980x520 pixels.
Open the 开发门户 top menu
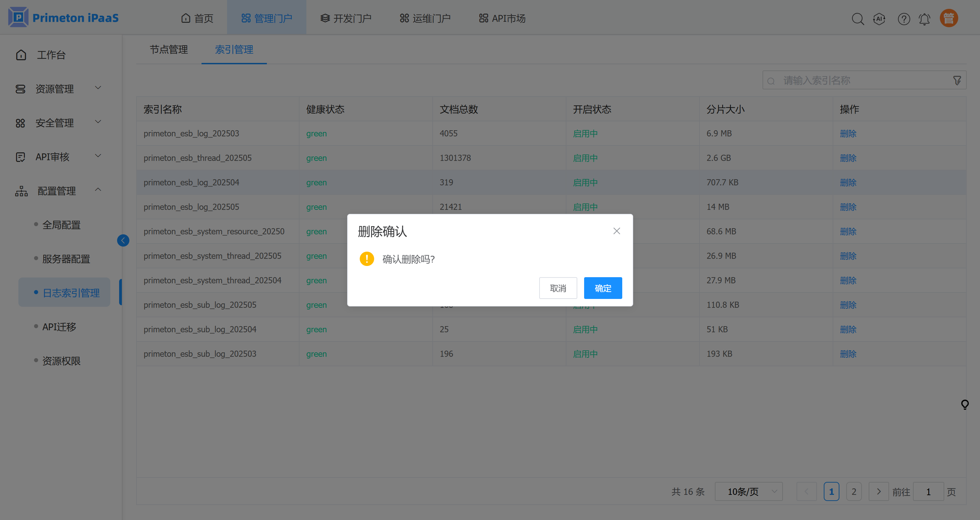(346, 18)
